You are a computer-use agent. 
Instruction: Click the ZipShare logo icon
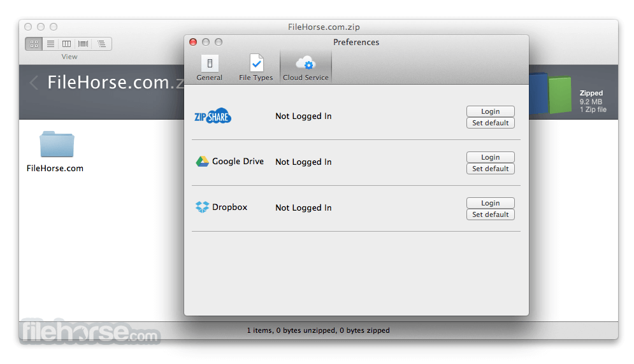pyautogui.click(x=213, y=116)
